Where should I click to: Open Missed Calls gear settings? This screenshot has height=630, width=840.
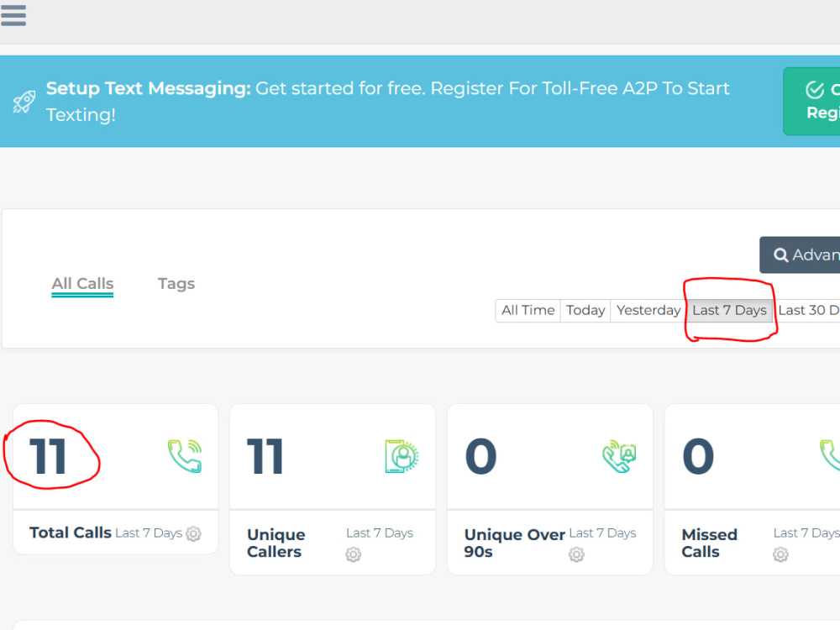pos(780,554)
